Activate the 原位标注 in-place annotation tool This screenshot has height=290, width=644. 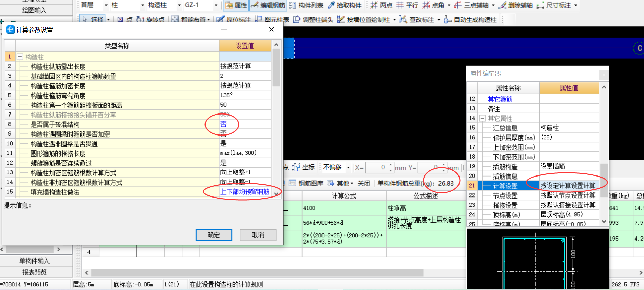click(x=234, y=19)
